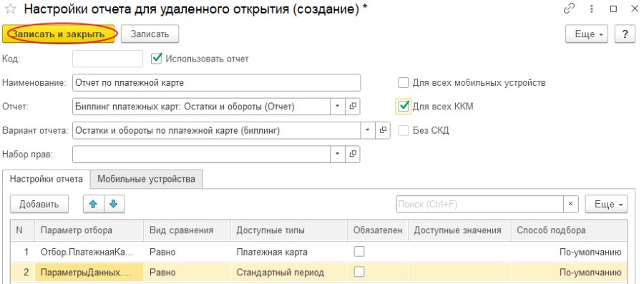Viewport: 644px width, 284px height.
Task: Click the Записать button
Action: [x=150, y=34]
